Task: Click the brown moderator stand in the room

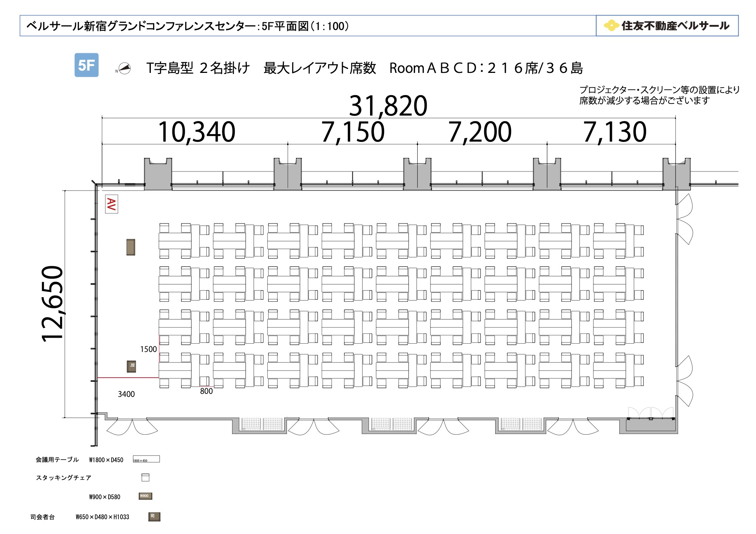Action: coord(131,366)
